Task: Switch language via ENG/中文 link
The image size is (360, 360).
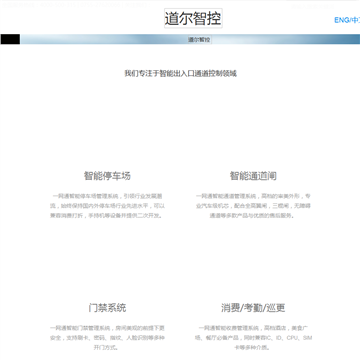Action: click(x=347, y=20)
